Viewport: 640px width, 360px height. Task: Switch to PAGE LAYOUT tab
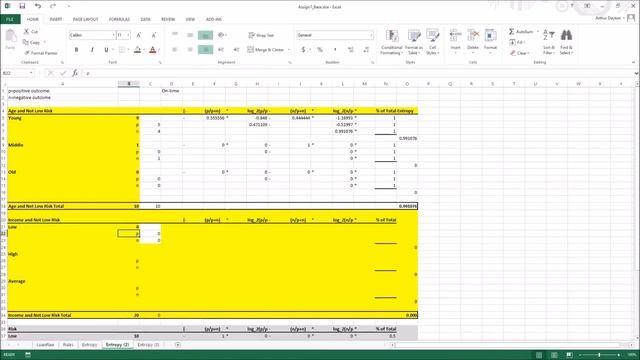(85, 19)
